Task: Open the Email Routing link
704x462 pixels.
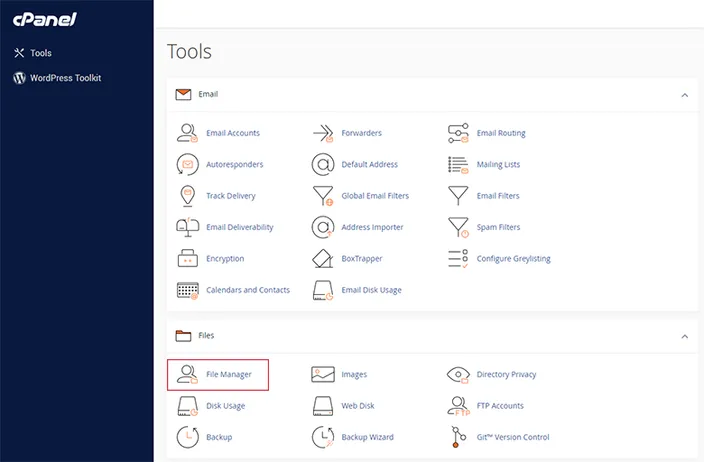Action: tap(501, 133)
